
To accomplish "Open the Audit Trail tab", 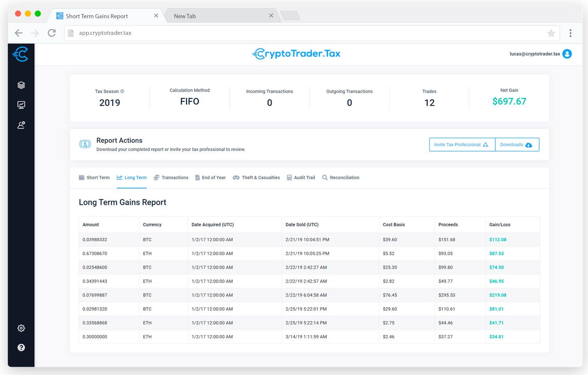I will [301, 178].
